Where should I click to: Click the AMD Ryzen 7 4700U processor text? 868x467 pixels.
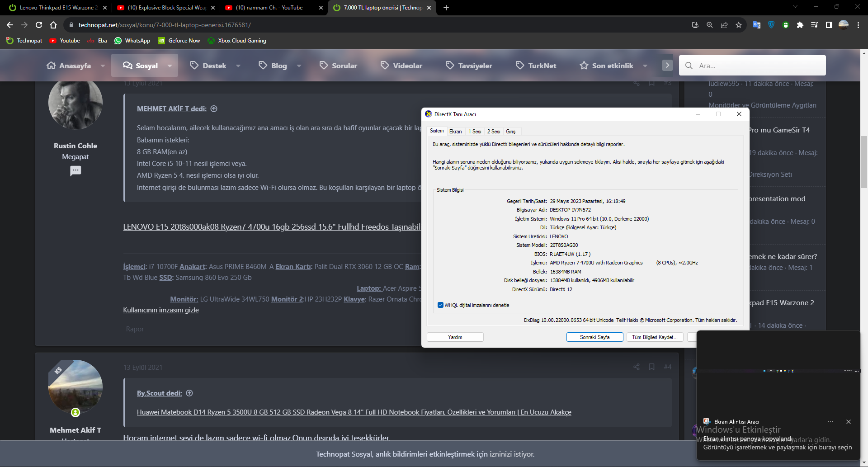pos(596,263)
